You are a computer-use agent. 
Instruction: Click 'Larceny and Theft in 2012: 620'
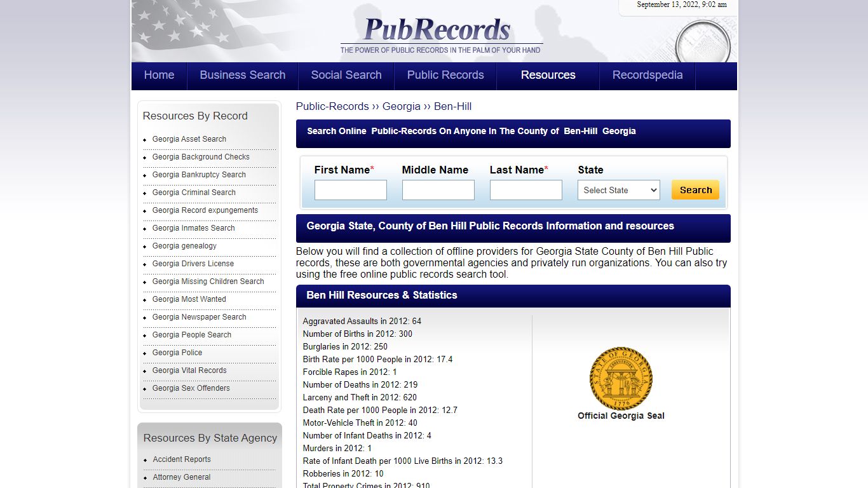pos(360,398)
